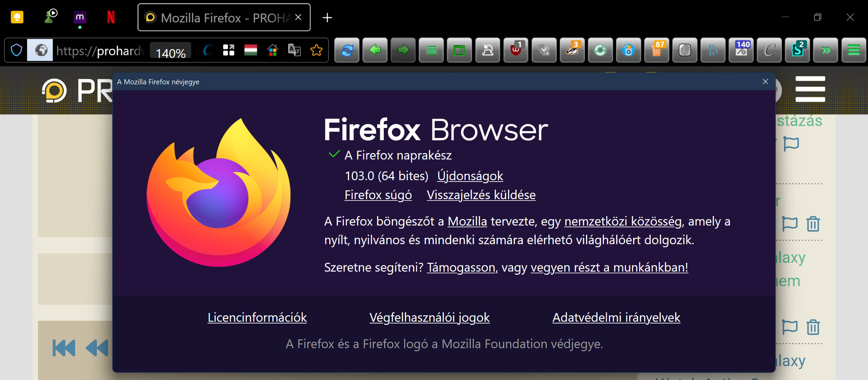
Task: Open uBlock Origin shield extension
Action: click(x=516, y=50)
